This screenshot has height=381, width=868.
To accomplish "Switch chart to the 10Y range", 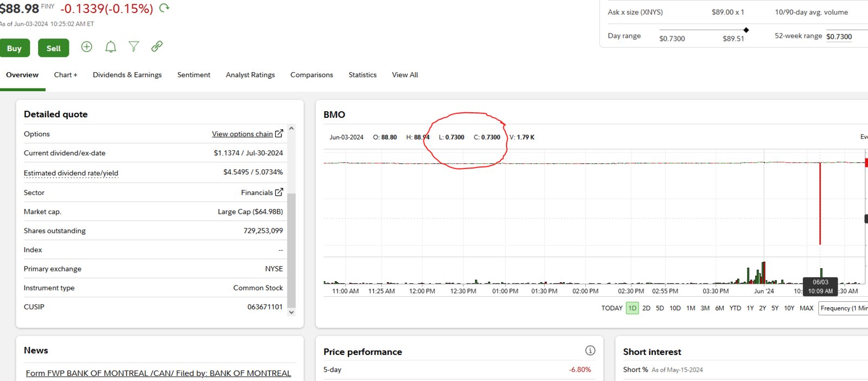I will point(789,308).
